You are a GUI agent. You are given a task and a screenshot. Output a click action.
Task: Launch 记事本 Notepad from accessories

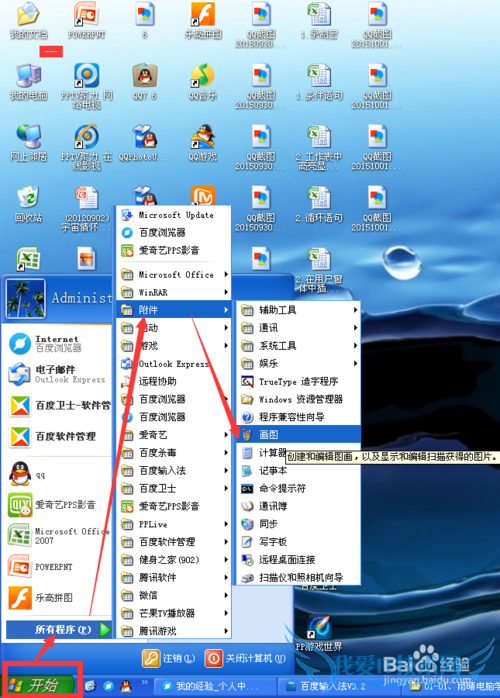point(298,471)
